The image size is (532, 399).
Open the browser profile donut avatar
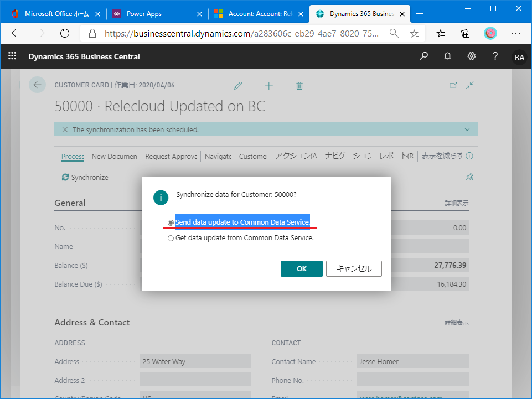coord(490,33)
